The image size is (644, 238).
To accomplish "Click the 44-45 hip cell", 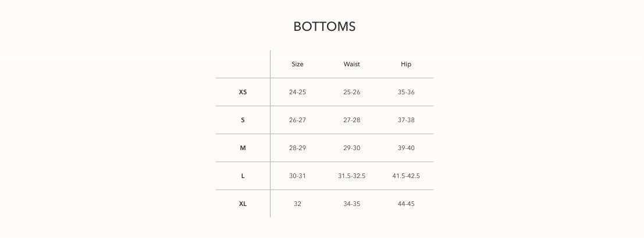I will pos(406,204).
